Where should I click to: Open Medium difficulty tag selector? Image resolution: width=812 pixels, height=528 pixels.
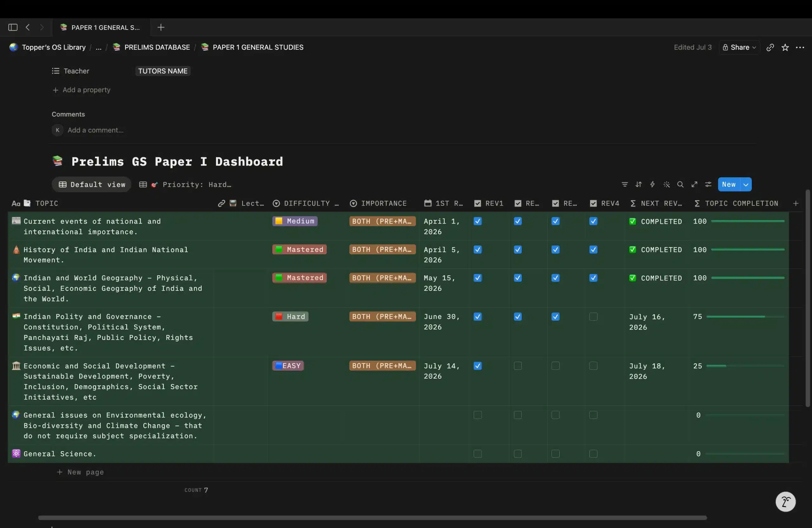pos(295,221)
